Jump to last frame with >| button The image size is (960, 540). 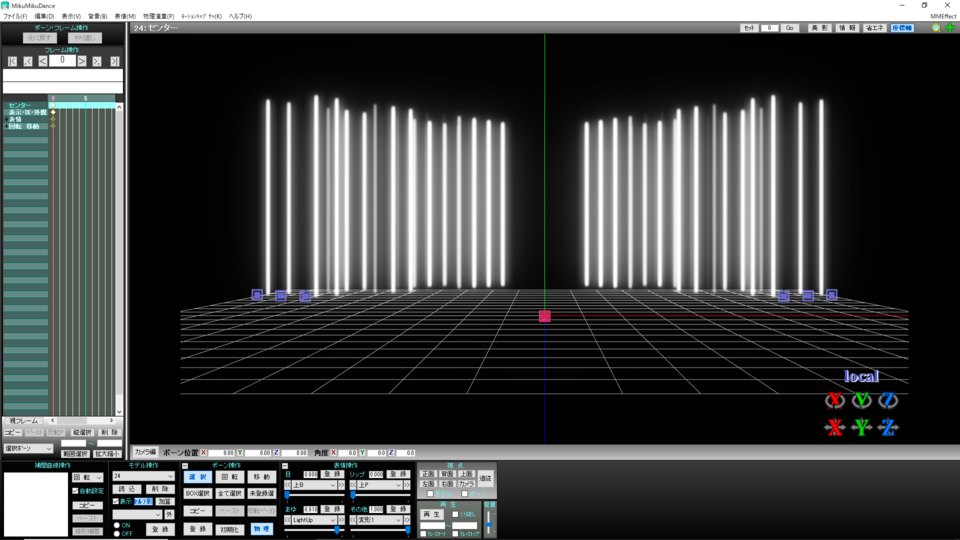tap(114, 61)
